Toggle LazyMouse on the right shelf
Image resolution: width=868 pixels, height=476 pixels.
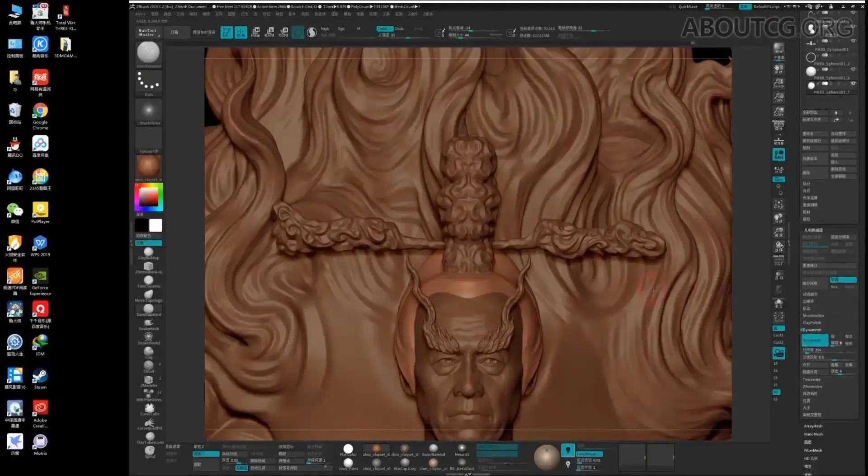coord(589,453)
